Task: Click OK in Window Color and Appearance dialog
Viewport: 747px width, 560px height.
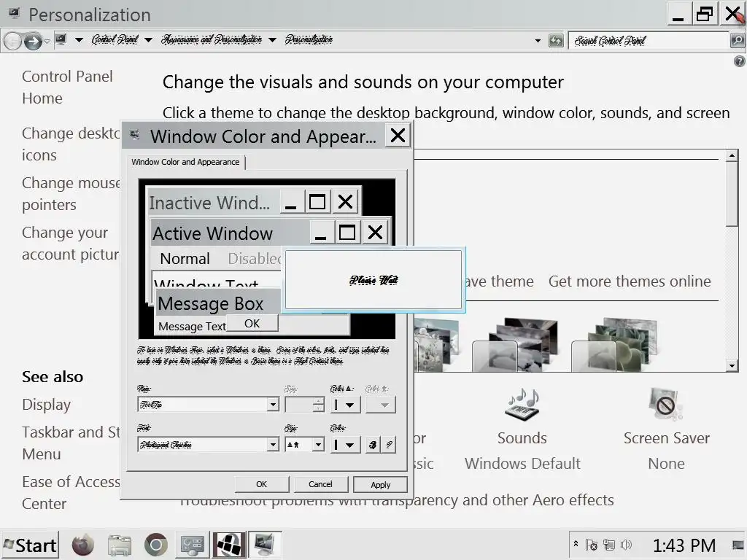Action: (x=262, y=484)
